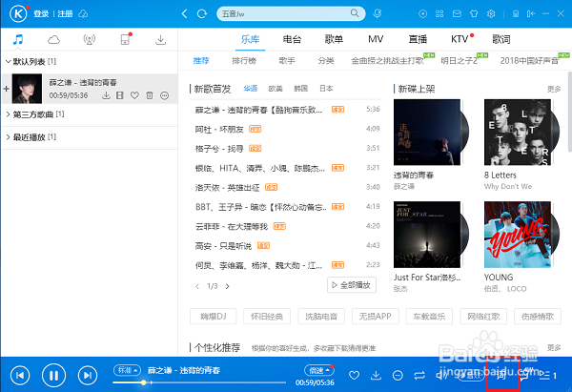Viewport: 572px width, 392px height.
Task: Refresh the page with the reload icon
Action: click(x=202, y=14)
